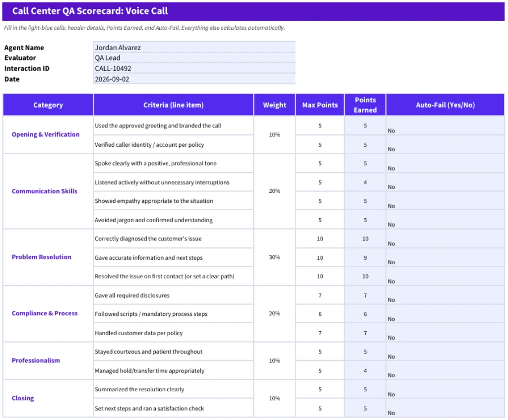The width and height of the screenshot is (508, 420).
Task: Click the title Call Center QA Scorecard: Voice Call
Action: click(x=90, y=11)
